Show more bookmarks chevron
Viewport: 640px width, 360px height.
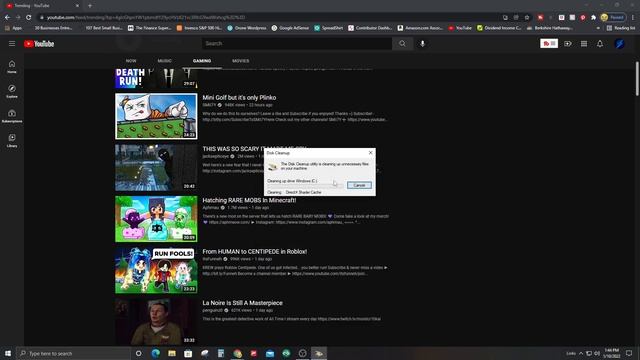point(598,28)
